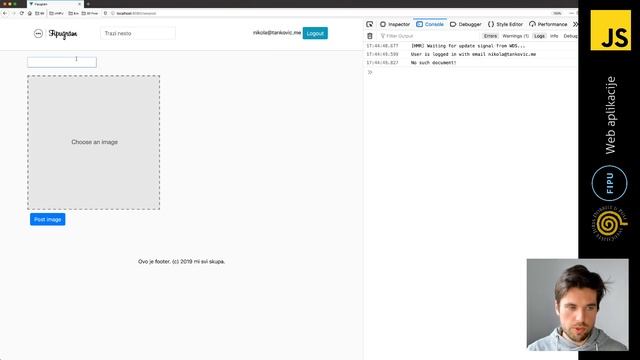640x360 pixels.
Task: Click the Logout button
Action: click(x=315, y=33)
